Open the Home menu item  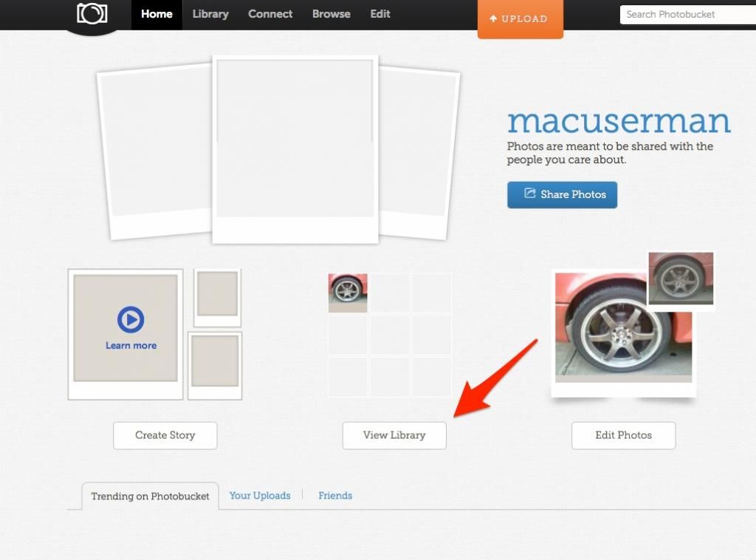click(x=157, y=14)
